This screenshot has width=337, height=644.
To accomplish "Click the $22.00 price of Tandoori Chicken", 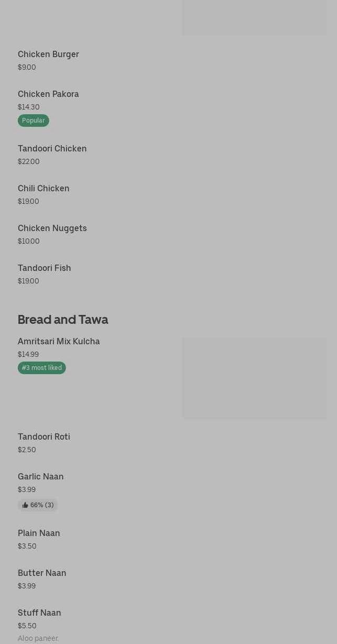I will 29,162.
